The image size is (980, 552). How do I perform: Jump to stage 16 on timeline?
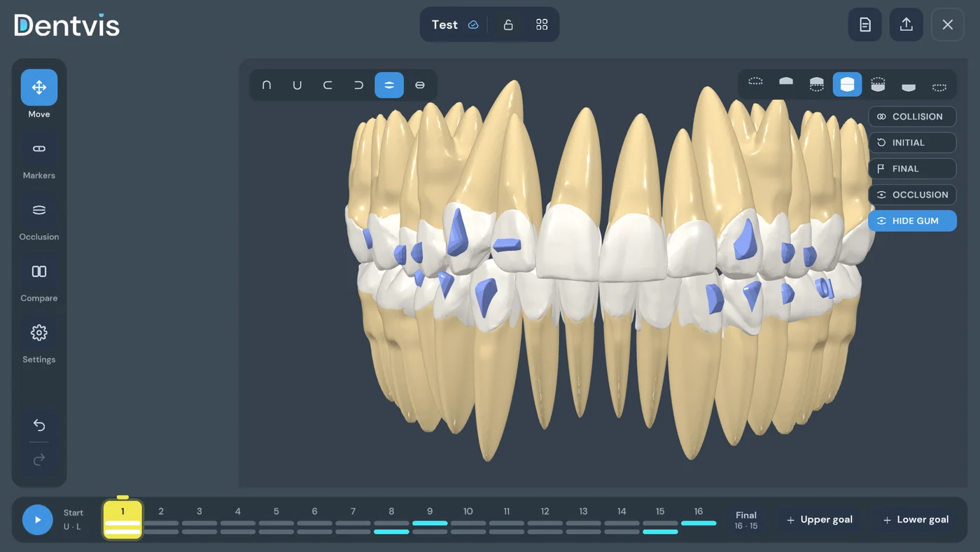point(699,521)
